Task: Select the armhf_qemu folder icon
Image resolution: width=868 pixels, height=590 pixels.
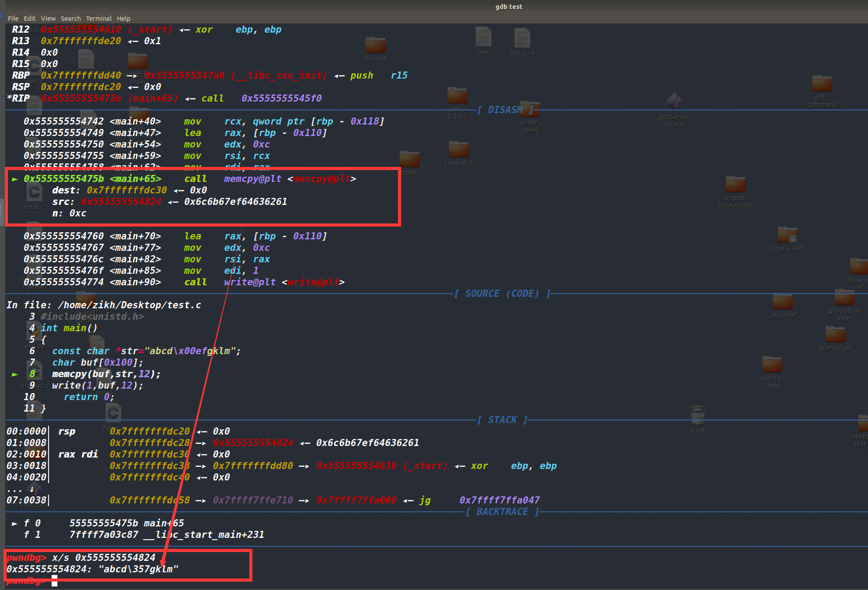Action: [530, 117]
